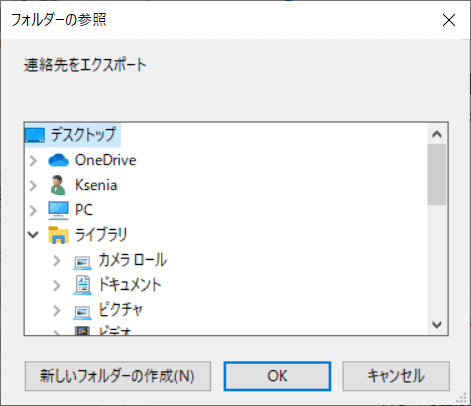
Task: Click the キャンセル button
Action: (396, 376)
